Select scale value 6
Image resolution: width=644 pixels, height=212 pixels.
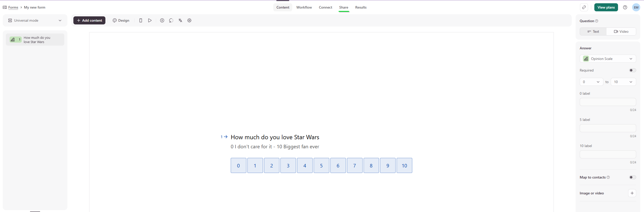tap(338, 165)
